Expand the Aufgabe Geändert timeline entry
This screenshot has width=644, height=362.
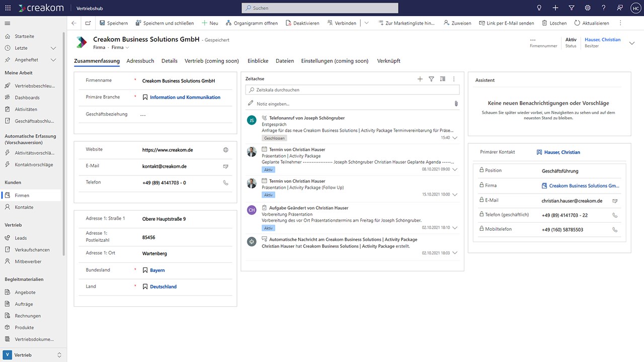[455, 228]
